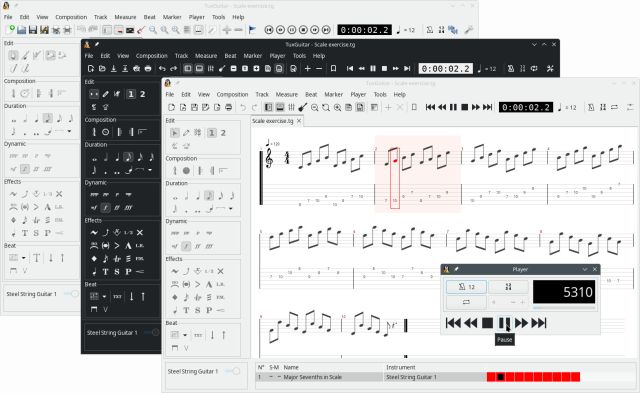
Task: Click Pause in the front window's top transport bar
Action: point(453,107)
